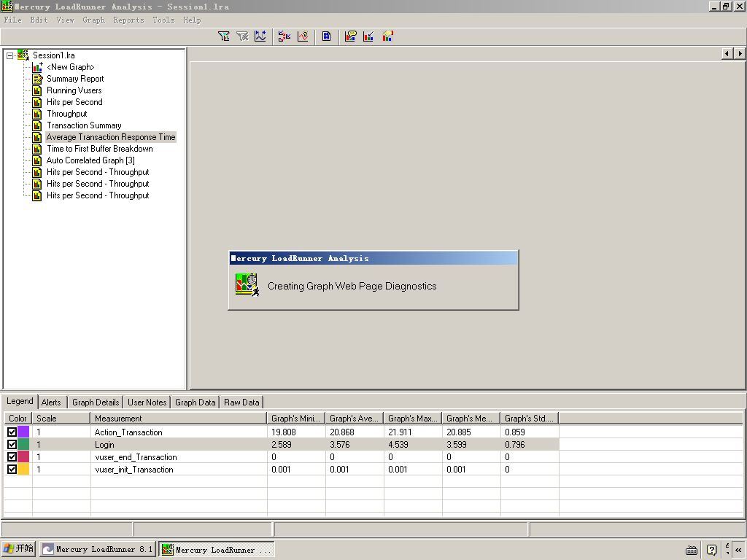Click the Add Comment chart icon
Viewport: 747px width, 560px height.
coord(351,36)
